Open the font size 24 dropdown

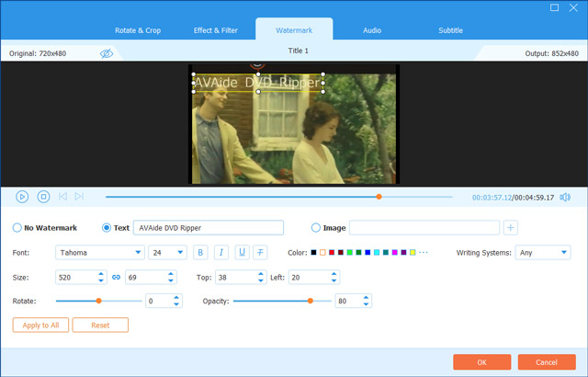point(167,253)
